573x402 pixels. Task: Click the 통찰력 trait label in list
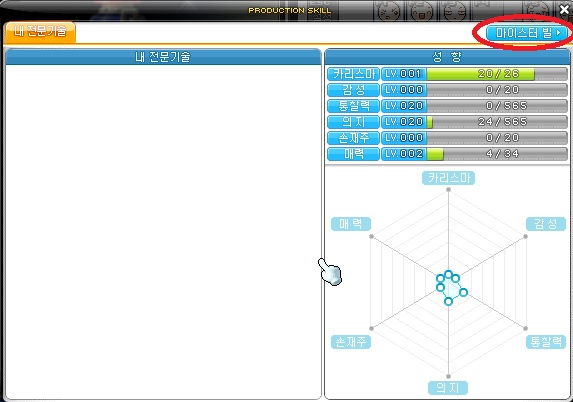[353, 106]
